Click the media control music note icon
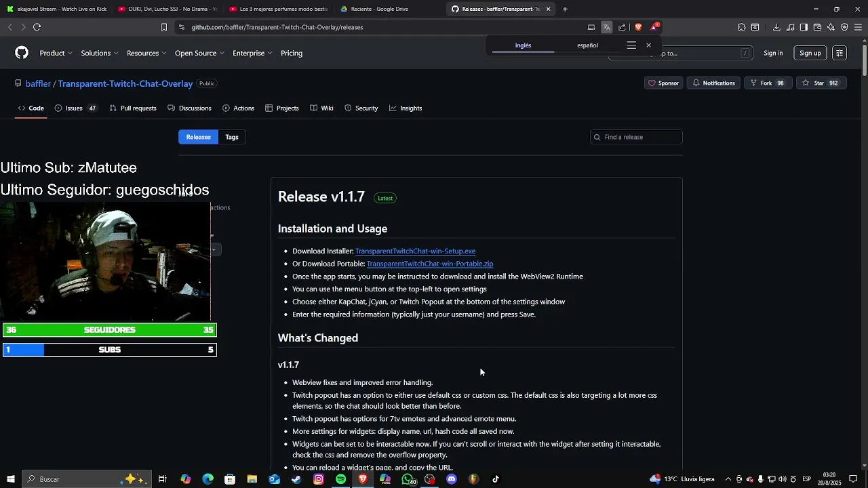Screen dimensions: 868x488 (790, 27)
